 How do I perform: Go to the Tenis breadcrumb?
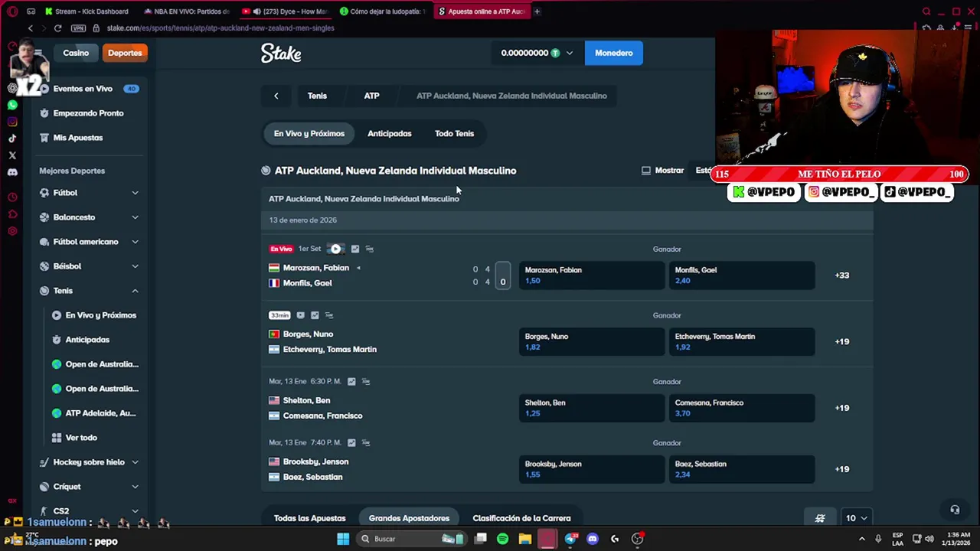[317, 96]
